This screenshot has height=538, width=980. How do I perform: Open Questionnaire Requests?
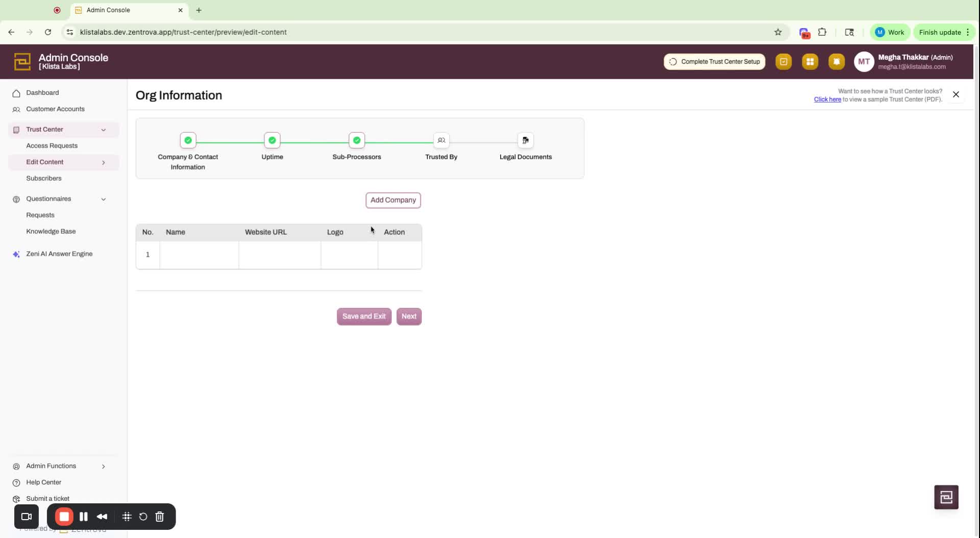pyautogui.click(x=40, y=215)
